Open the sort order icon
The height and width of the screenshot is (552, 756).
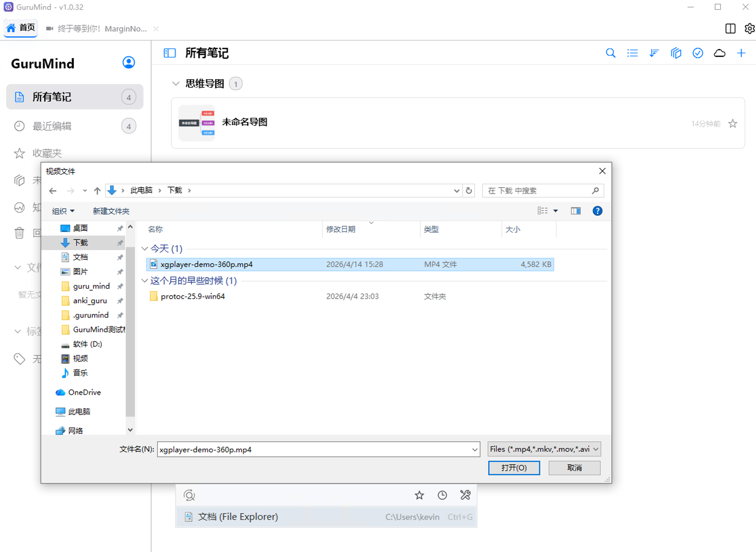[x=654, y=53]
